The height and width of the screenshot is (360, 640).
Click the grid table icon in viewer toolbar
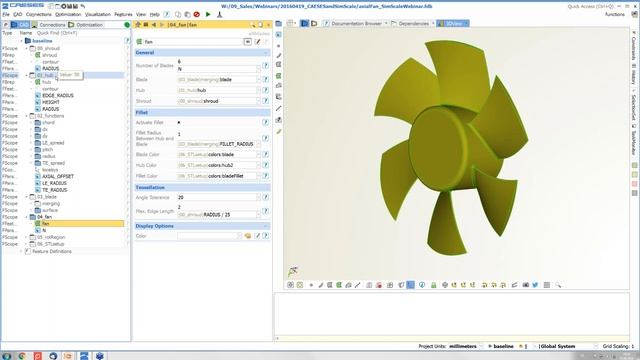coord(547,285)
